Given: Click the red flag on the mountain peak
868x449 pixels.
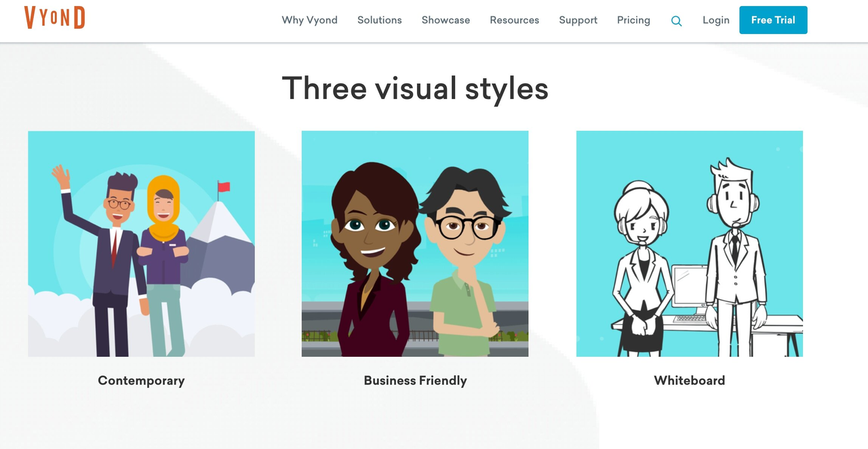Looking at the screenshot, I should tap(223, 187).
